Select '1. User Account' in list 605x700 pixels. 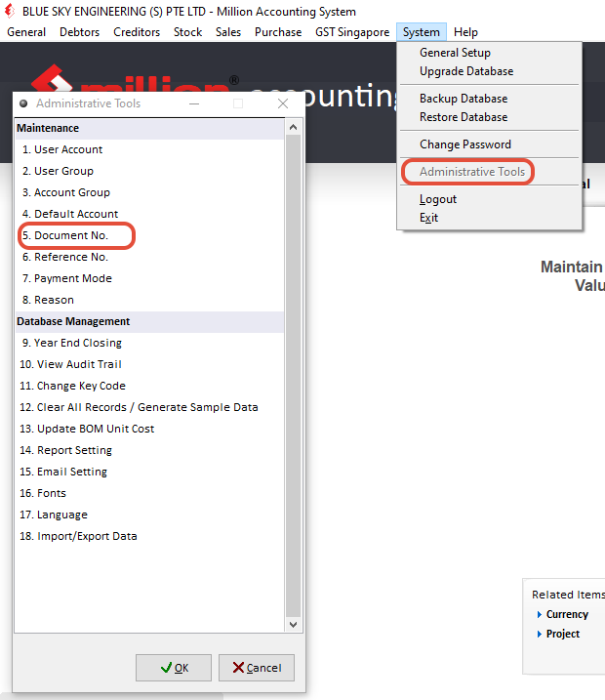click(150, 149)
